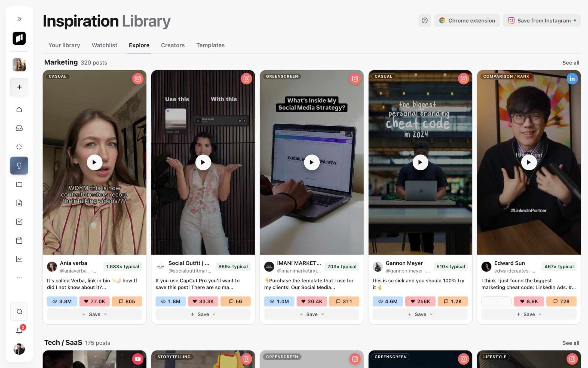The height and width of the screenshot is (368, 588).
Task: Play the Ania verba video
Action: pos(94,162)
